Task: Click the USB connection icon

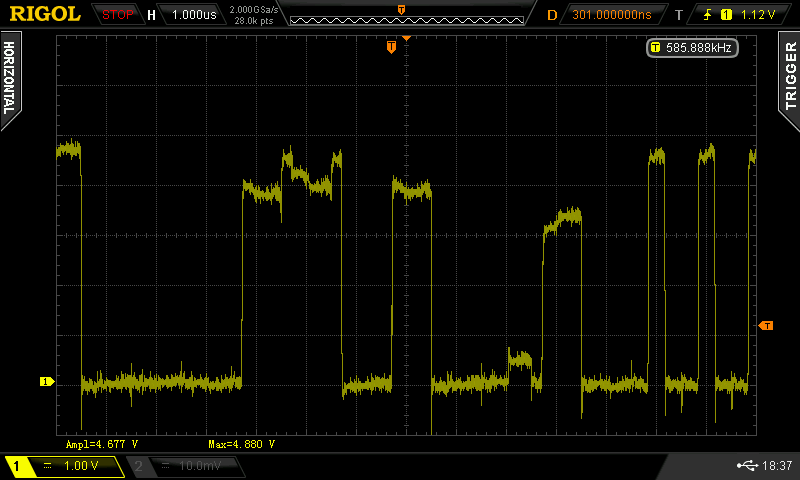Action: (746, 466)
